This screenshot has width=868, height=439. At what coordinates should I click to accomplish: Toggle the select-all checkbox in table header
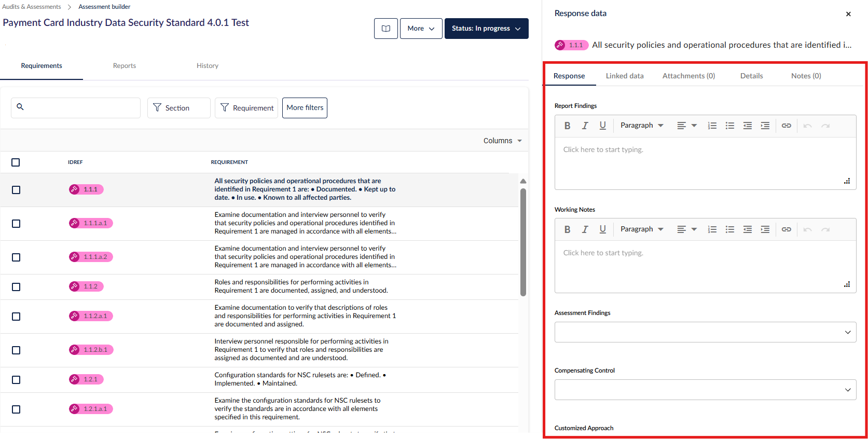(16, 162)
